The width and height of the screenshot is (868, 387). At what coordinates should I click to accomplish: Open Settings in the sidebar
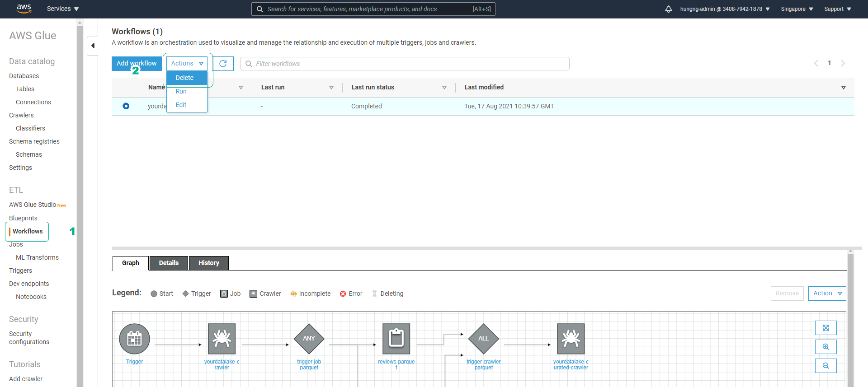click(20, 168)
